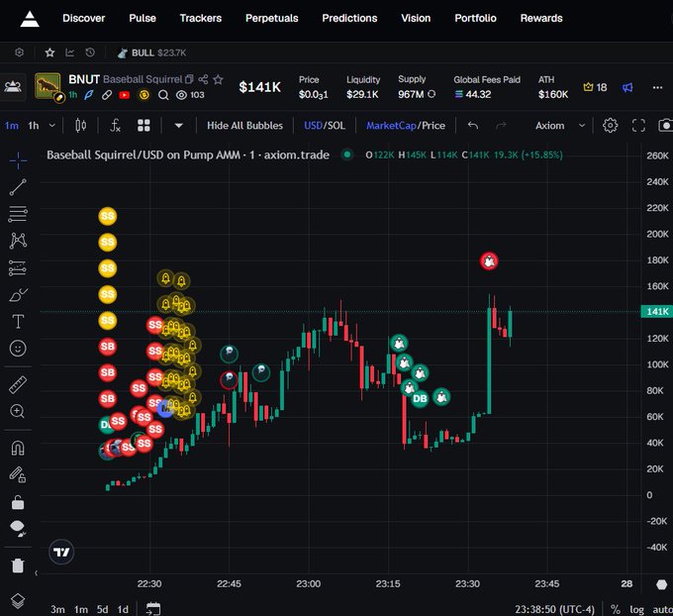Select the 3m range at bottom
Image resolution: width=673 pixels, height=616 pixels.
(x=57, y=609)
